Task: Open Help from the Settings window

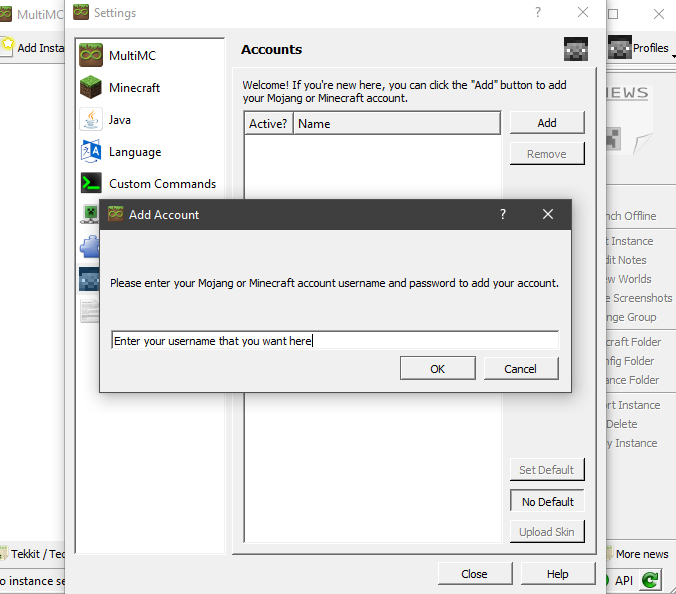Action: coord(558,574)
